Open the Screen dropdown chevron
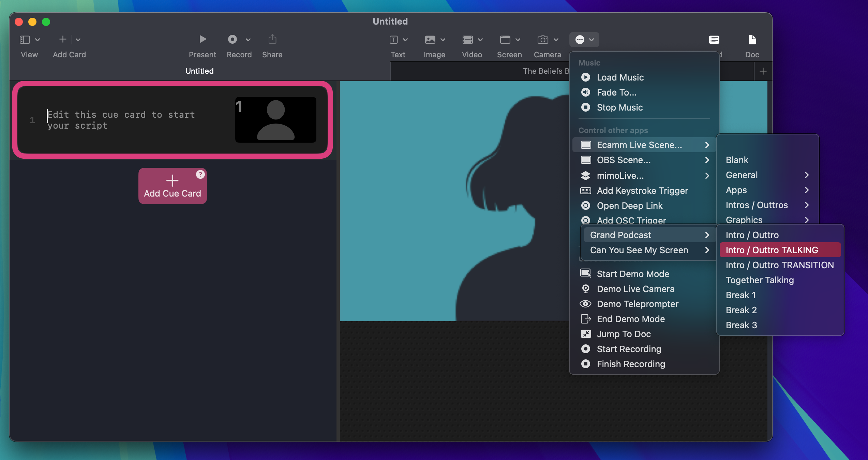The image size is (868, 460). [x=518, y=40]
